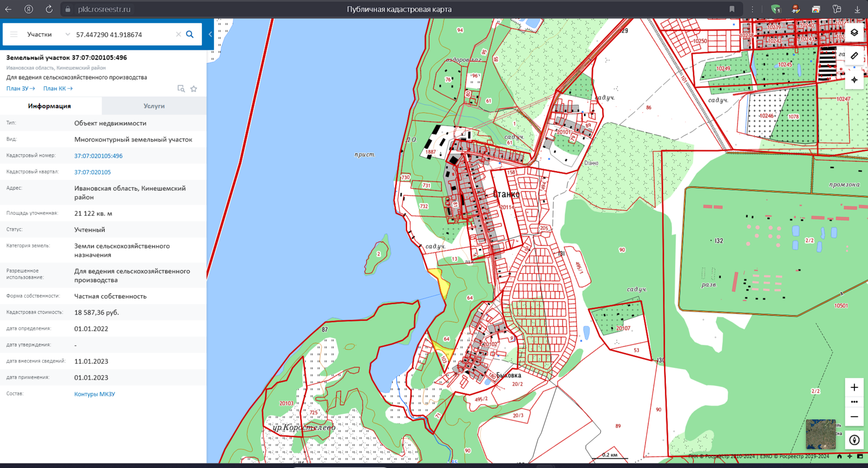Zoom out of the map
Viewport: 868px width, 468px height.
click(854, 417)
